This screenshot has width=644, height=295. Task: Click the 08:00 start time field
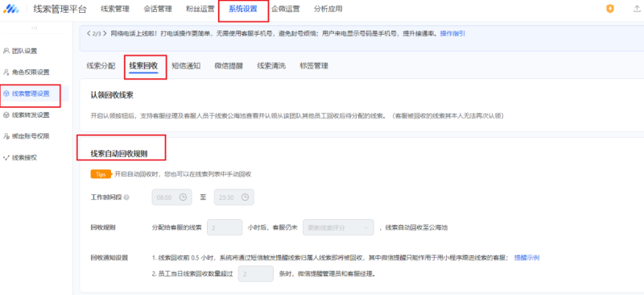coord(172,197)
